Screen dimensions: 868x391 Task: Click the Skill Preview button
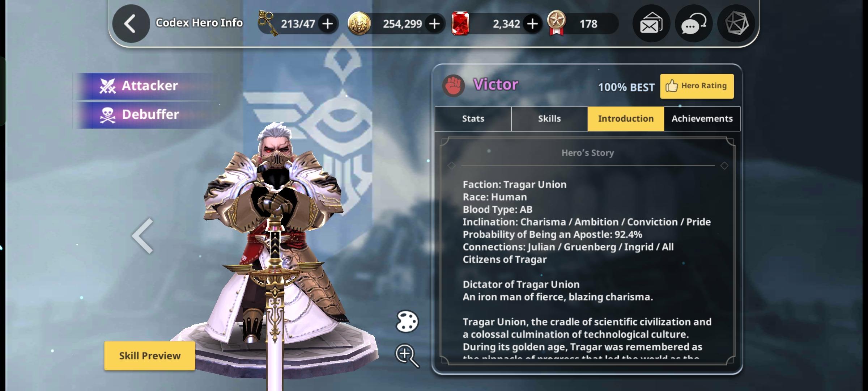pyautogui.click(x=150, y=356)
